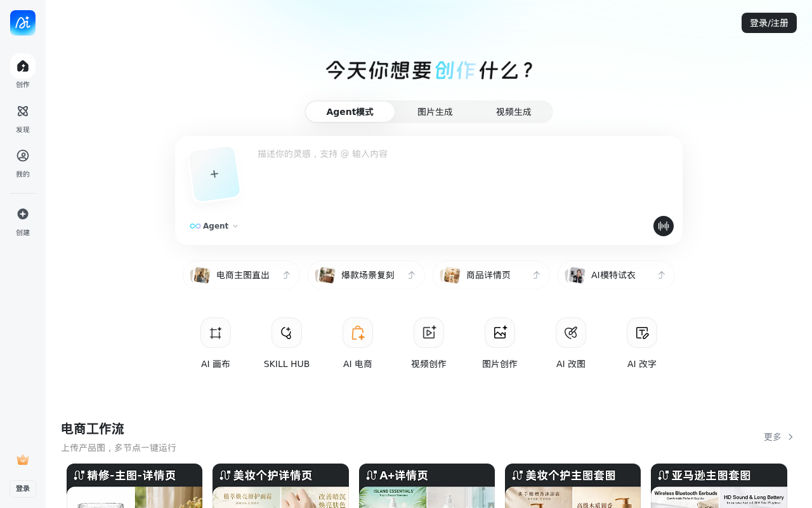This screenshot has height=508, width=812.
Task: Click the chevron next to 更多
Action: coord(790,437)
